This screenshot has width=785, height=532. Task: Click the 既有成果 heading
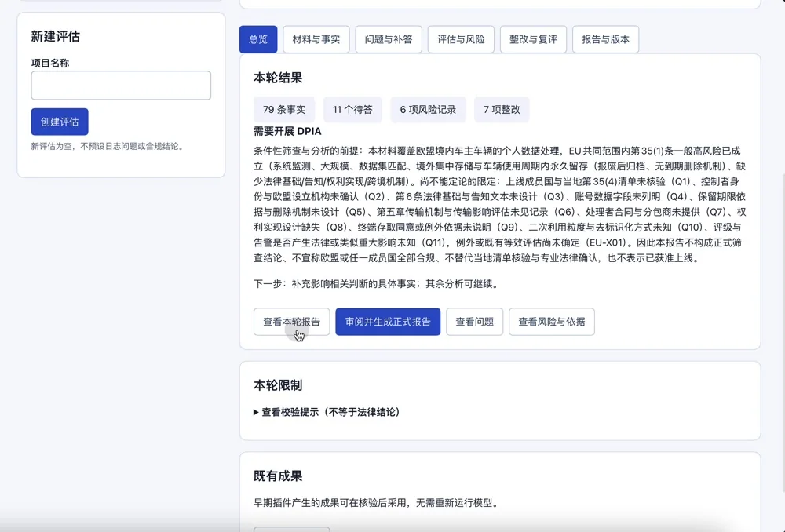click(278, 476)
